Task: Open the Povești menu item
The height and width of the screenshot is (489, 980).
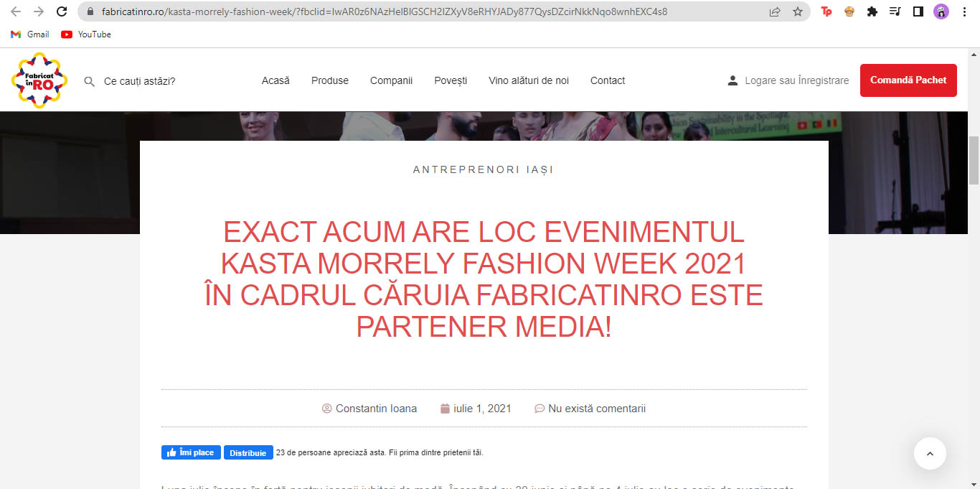Action: pyautogui.click(x=451, y=80)
